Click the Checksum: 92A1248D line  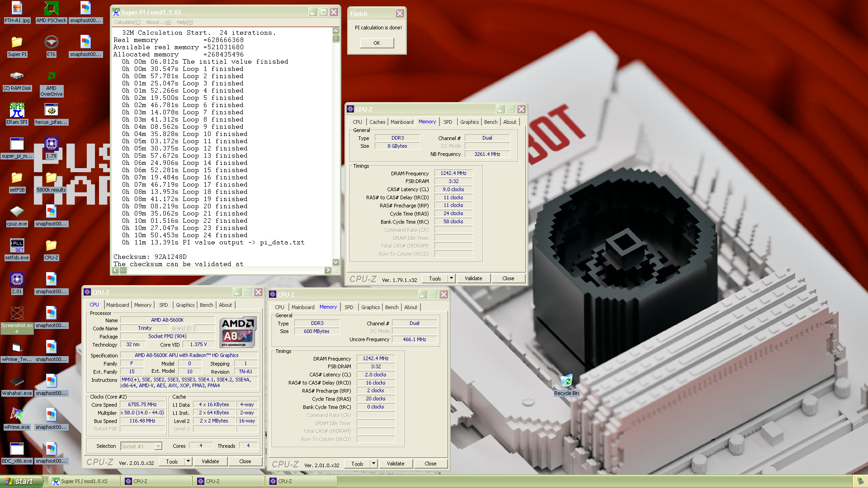[x=150, y=257]
